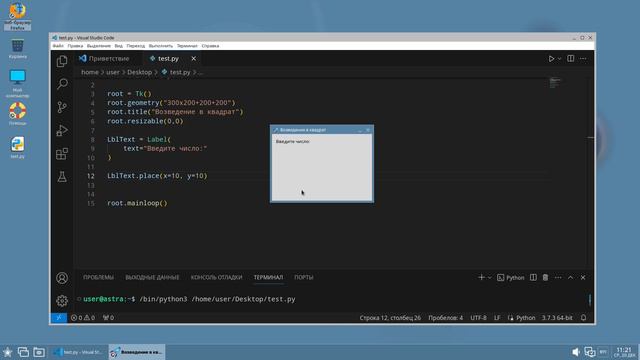Viewport: 640px width, 360px height.
Task: Place cursor on line 15 root.mainloop()
Action: click(137, 203)
